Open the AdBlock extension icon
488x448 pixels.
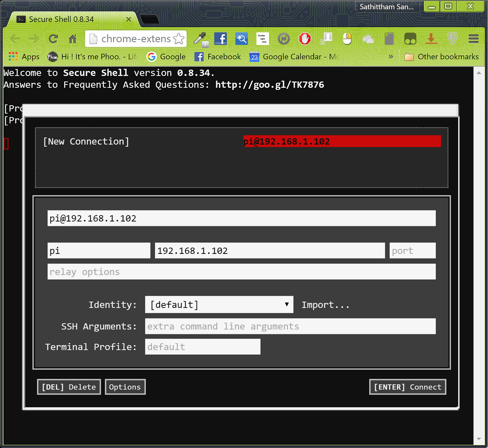point(305,39)
